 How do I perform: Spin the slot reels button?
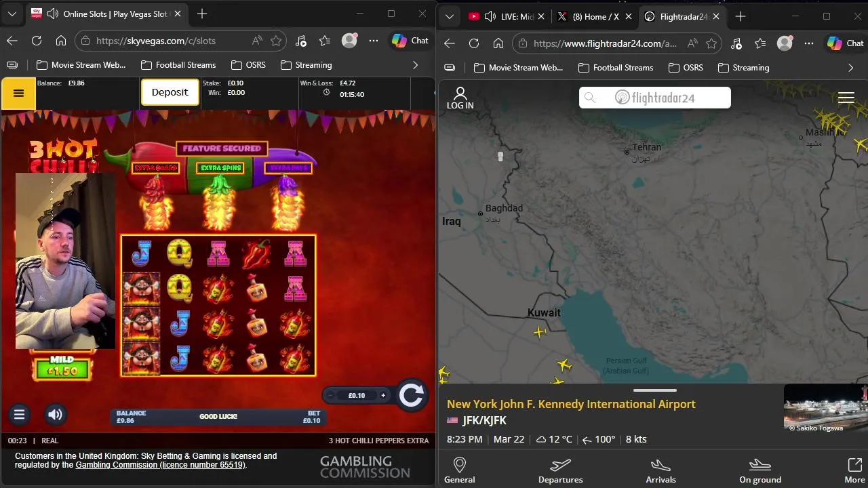click(411, 395)
